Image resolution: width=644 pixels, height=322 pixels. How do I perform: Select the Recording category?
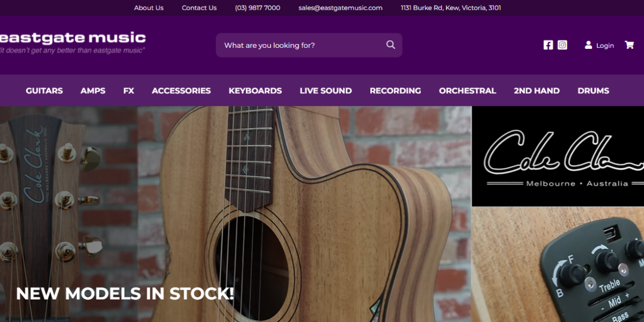(x=396, y=91)
